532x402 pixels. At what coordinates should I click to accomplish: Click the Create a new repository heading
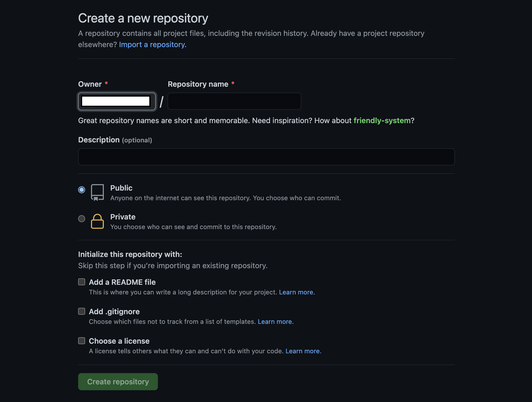point(143,18)
